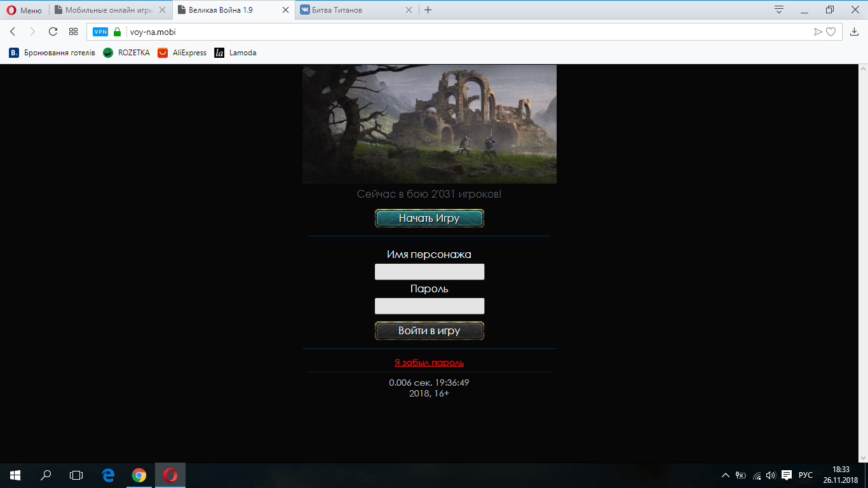This screenshot has height=488, width=868.
Task: Focus the Пароль input field
Action: [429, 306]
